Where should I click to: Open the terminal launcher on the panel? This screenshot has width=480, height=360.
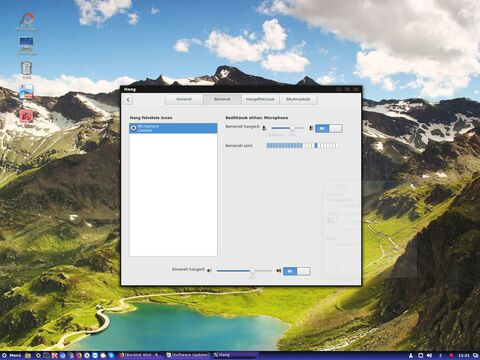pyautogui.click(x=46, y=356)
